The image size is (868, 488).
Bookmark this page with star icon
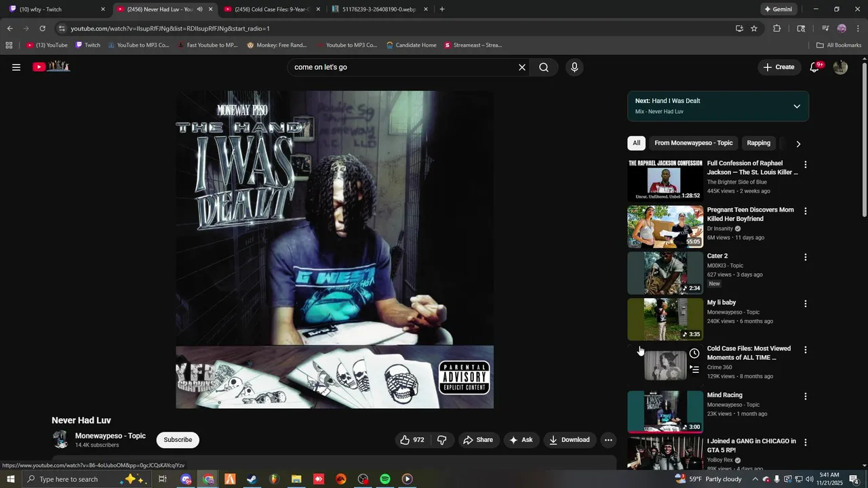[754, 28]
